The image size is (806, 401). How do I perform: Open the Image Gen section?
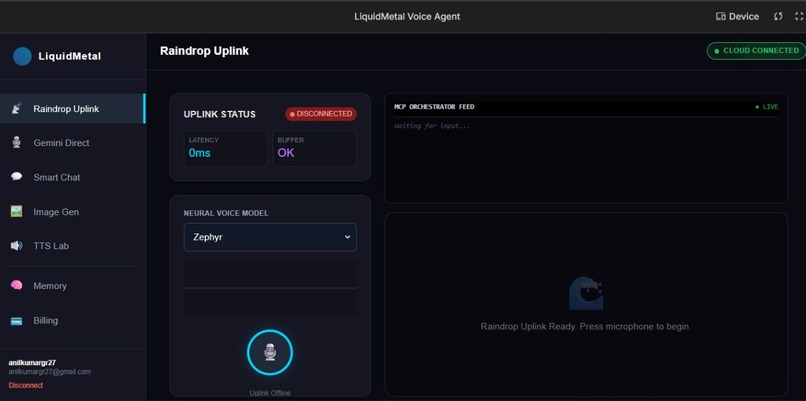pyautogui.click(x=72, y=212)
